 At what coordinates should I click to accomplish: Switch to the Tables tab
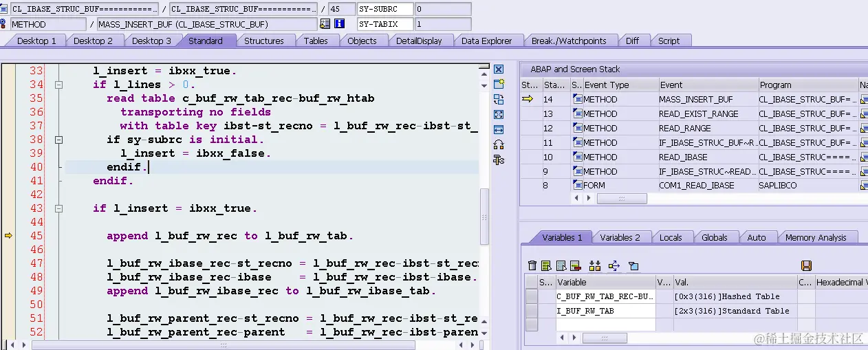pos(316,41)
